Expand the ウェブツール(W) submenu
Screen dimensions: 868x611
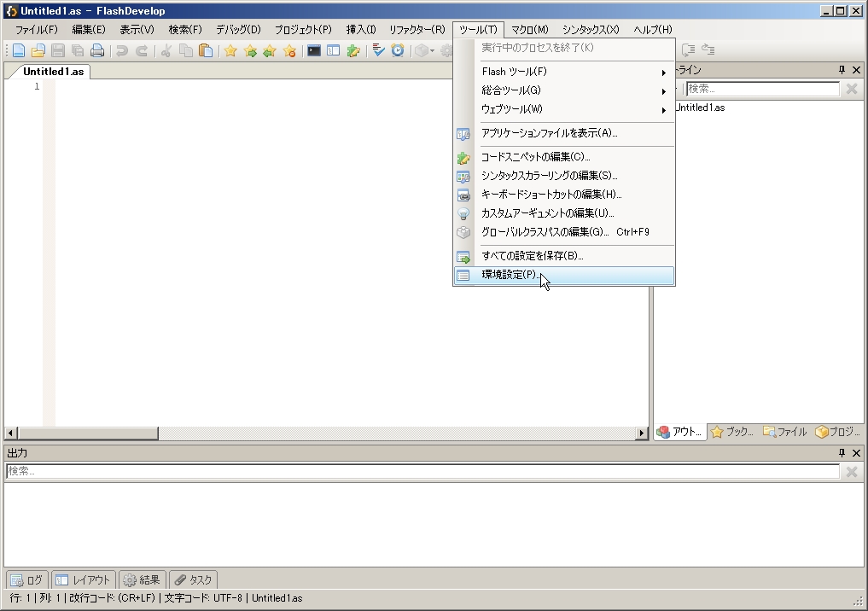[564, 109]
